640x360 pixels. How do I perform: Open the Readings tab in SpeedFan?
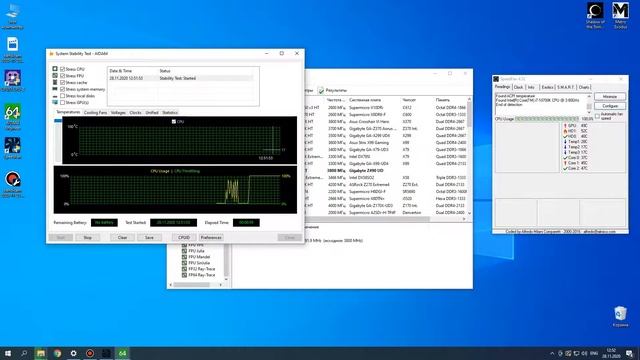[x=502, y=87]
